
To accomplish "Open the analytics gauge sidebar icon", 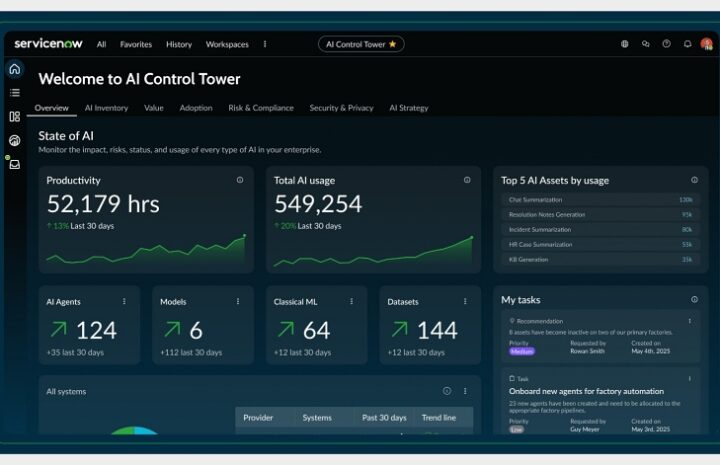I will click(15, 140).
